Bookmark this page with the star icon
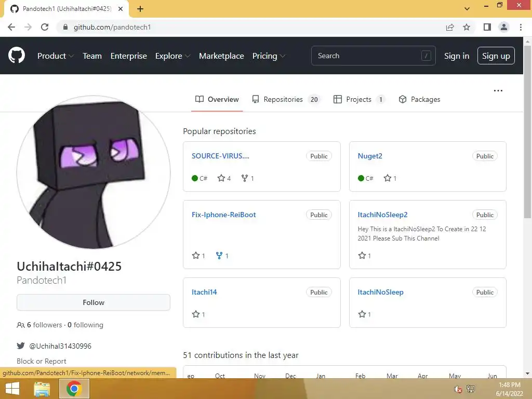 point(467,27)
